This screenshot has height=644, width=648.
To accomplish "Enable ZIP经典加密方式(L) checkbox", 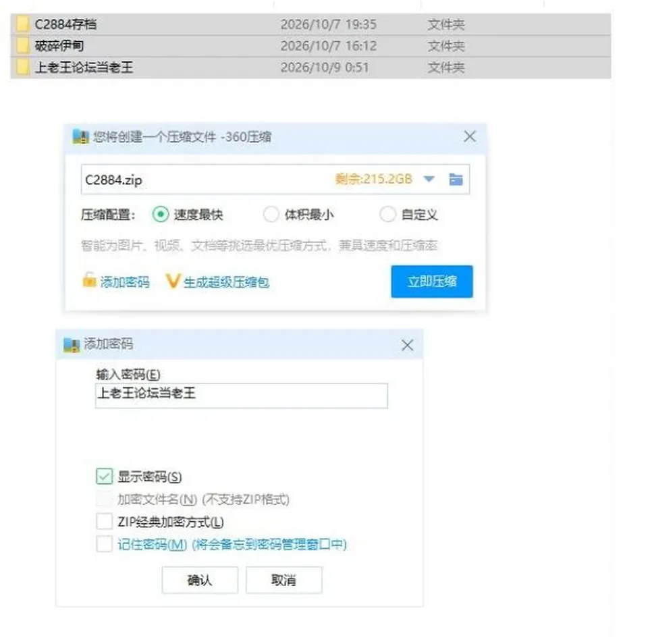I will [104, 521].
